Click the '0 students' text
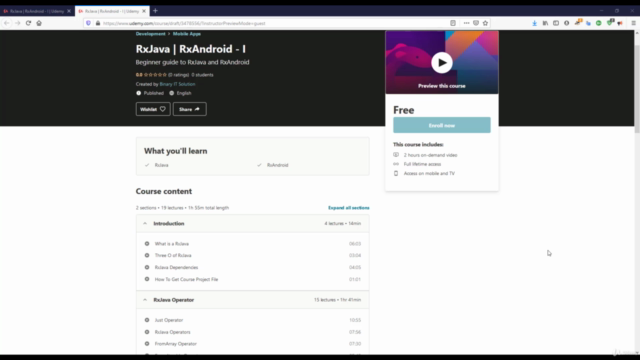The height and width of the screenshot is (360, 640). [x=202, y=75]
